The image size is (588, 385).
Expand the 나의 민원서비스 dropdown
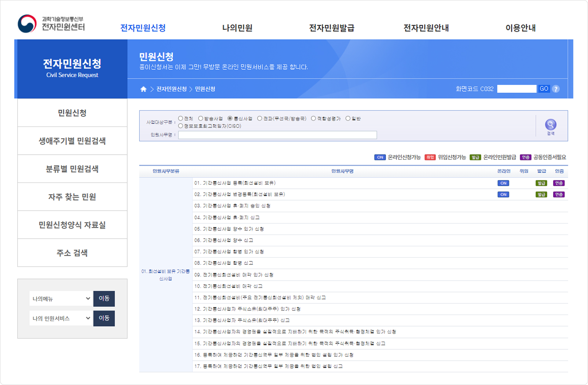tap(61, 318)
